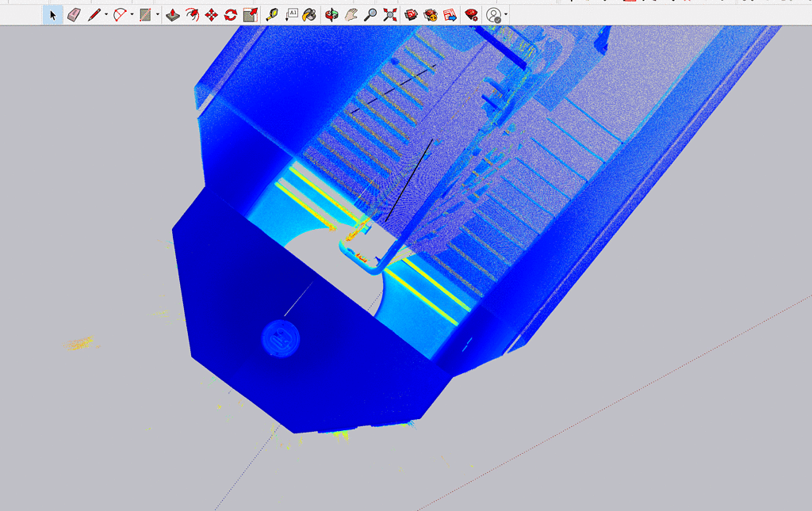Select the Paint Bucket tool
This screenshot has height=511, width=812.
tap(308, 13)
